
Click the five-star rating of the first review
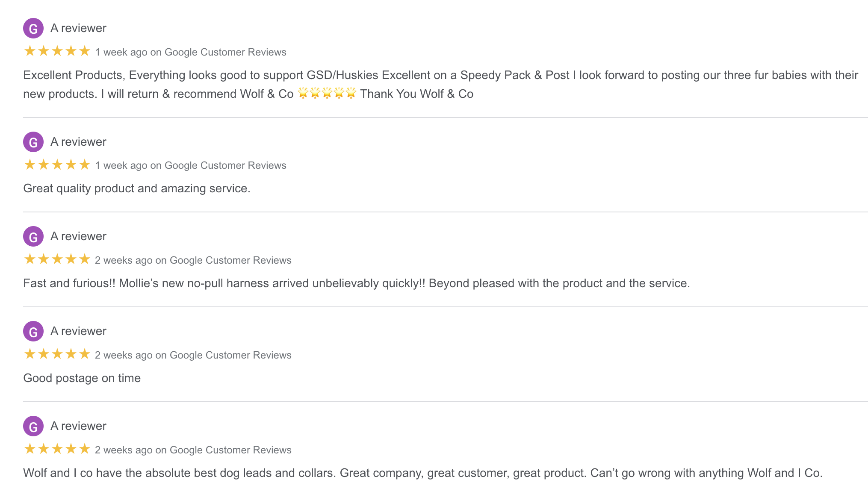coord(57,51)
